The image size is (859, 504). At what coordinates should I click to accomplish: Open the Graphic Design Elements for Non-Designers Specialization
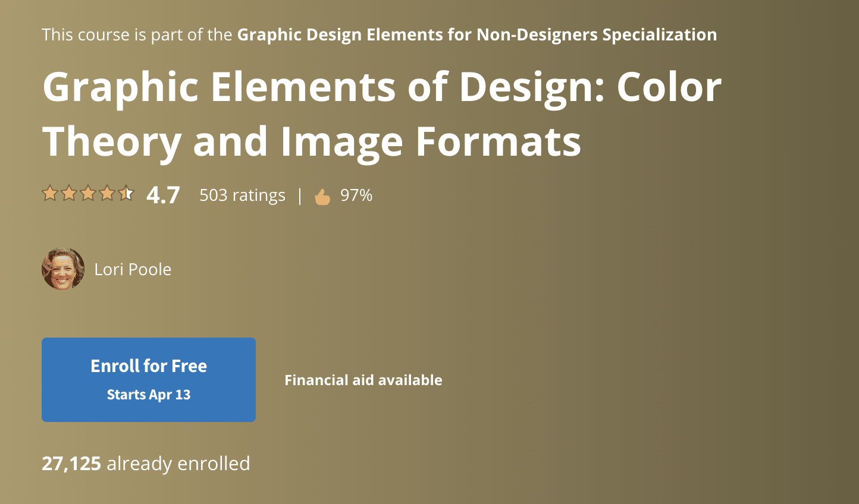pos(476,34)
